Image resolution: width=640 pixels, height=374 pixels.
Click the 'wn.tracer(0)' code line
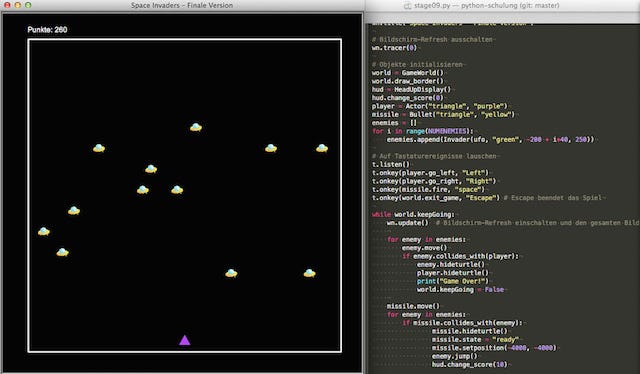tap(394, 48)
